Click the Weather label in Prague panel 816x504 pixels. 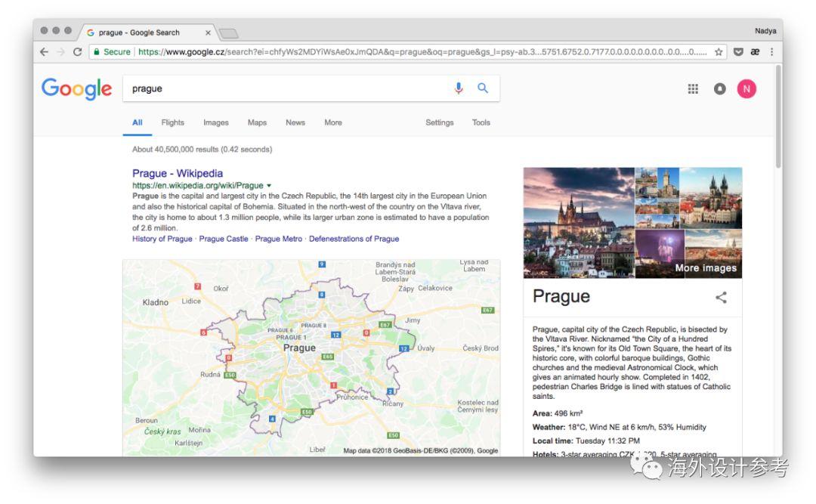(549, 427)
